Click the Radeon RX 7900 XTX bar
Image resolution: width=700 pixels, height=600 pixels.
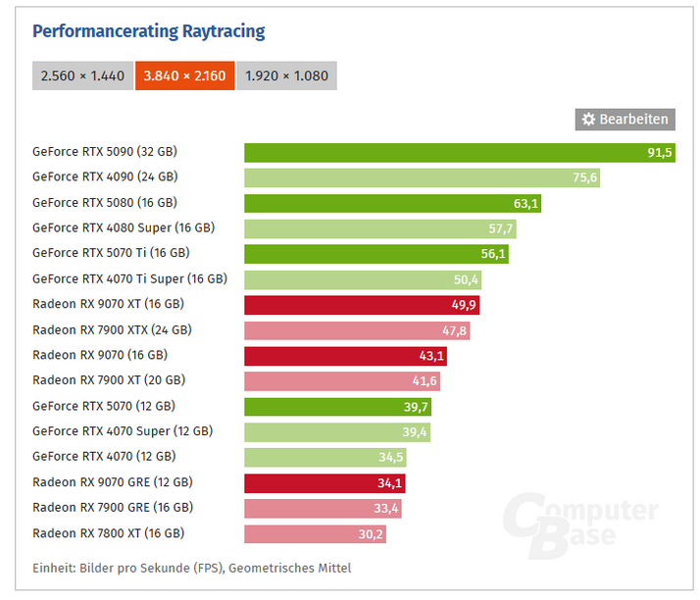(x=357, y=330)
